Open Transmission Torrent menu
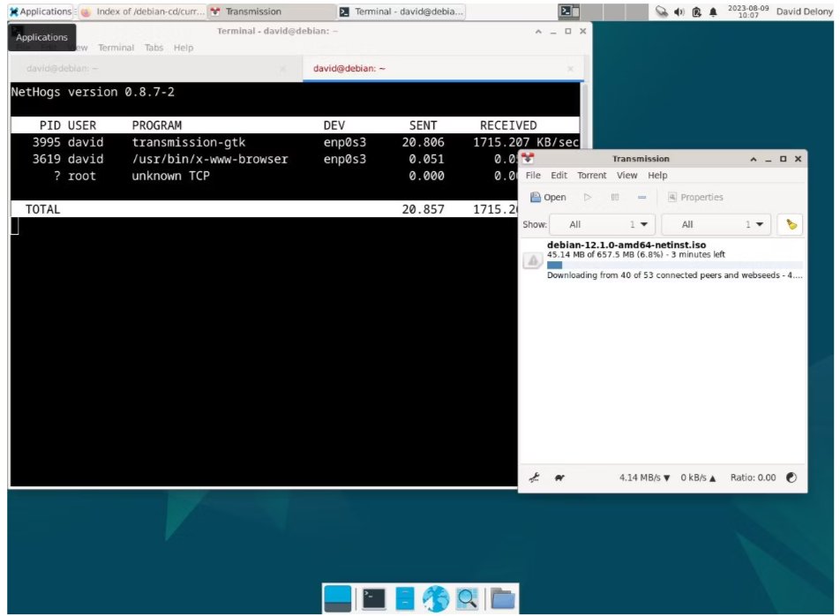 [591, 175]
